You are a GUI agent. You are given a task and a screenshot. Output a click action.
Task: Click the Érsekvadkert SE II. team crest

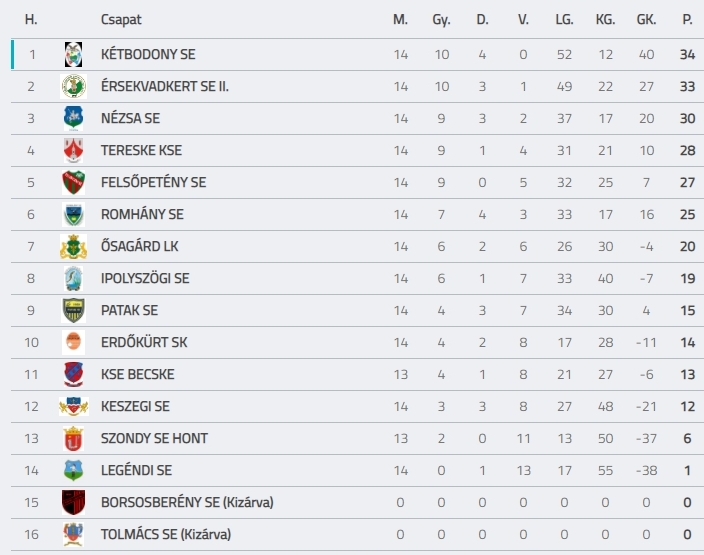click(x=73, y=86)
